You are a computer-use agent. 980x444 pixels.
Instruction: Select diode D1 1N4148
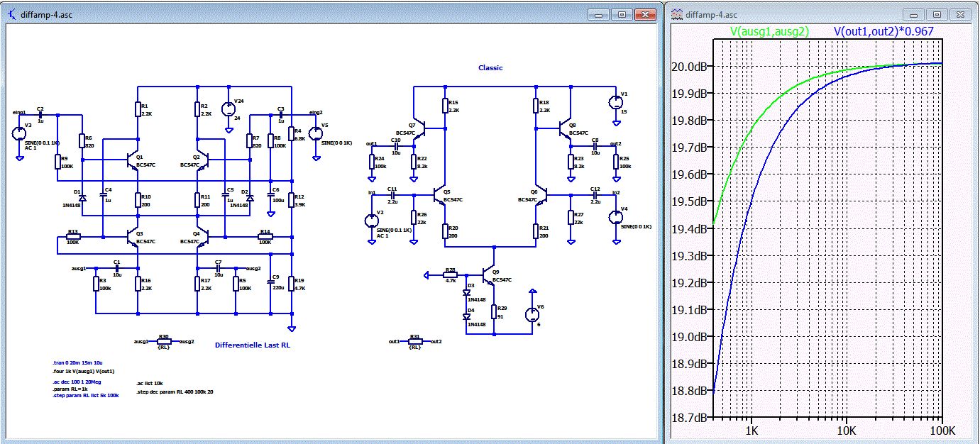click(x=82, y=198)
